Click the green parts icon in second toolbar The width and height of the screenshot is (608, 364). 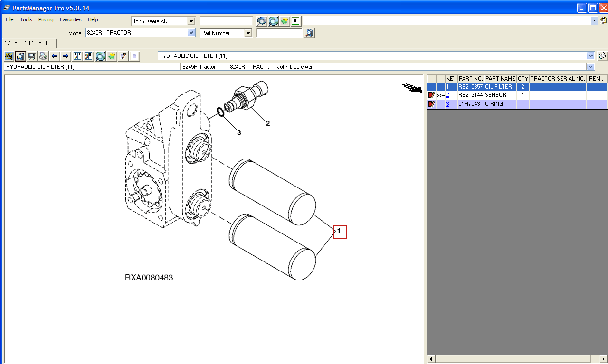point(112,56)
